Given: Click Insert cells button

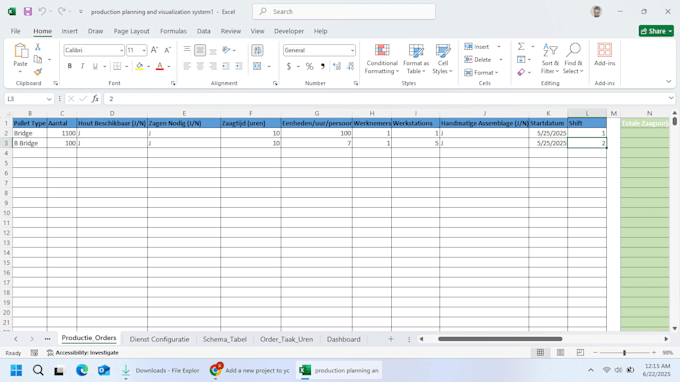Looking at the screenshot, I should point(477,46).
